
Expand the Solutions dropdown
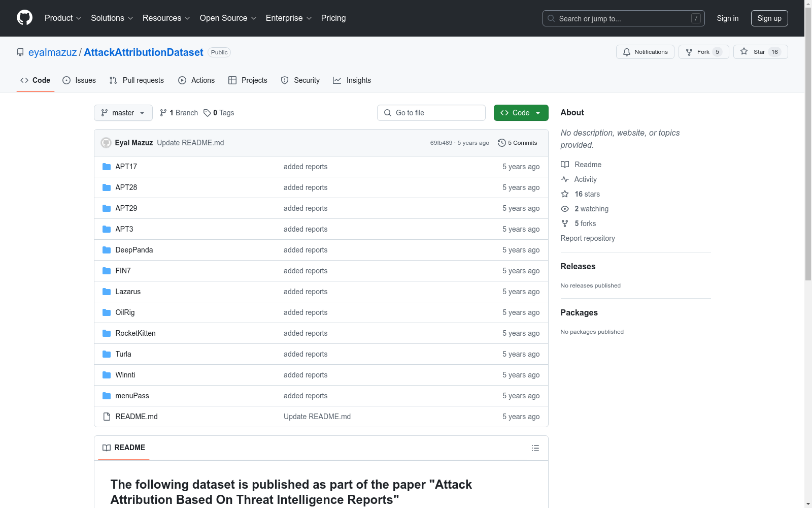click(x=112, y=18)
